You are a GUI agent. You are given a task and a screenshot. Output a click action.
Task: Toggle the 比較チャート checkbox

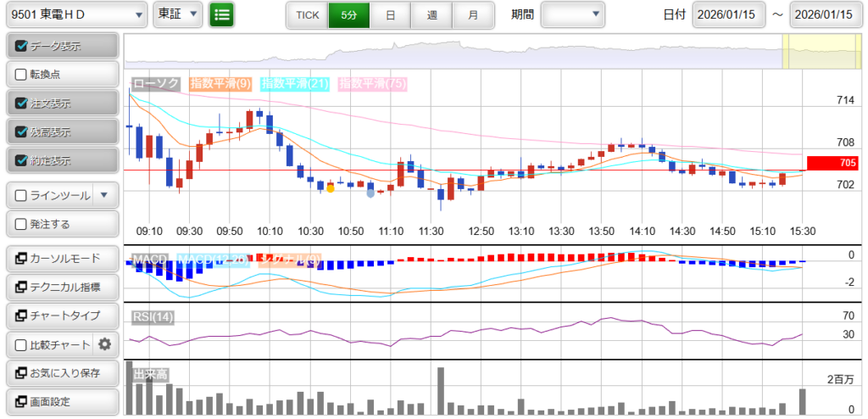tap(22, 344)
